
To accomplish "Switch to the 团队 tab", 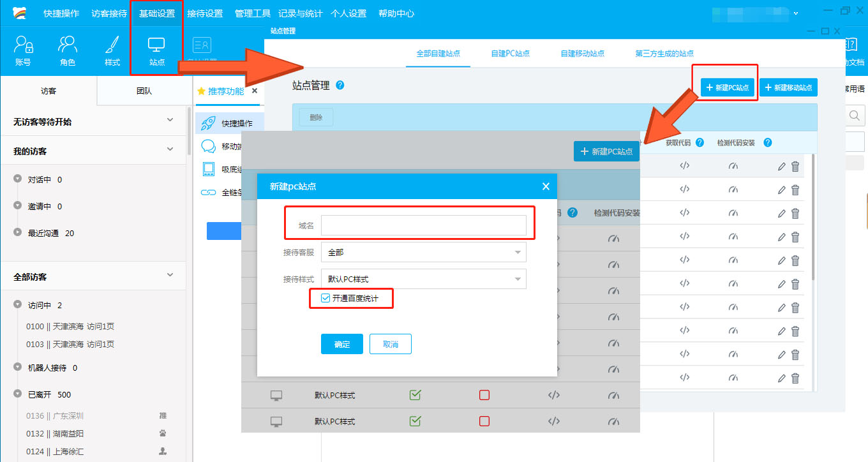I will (x=144, y=91).
